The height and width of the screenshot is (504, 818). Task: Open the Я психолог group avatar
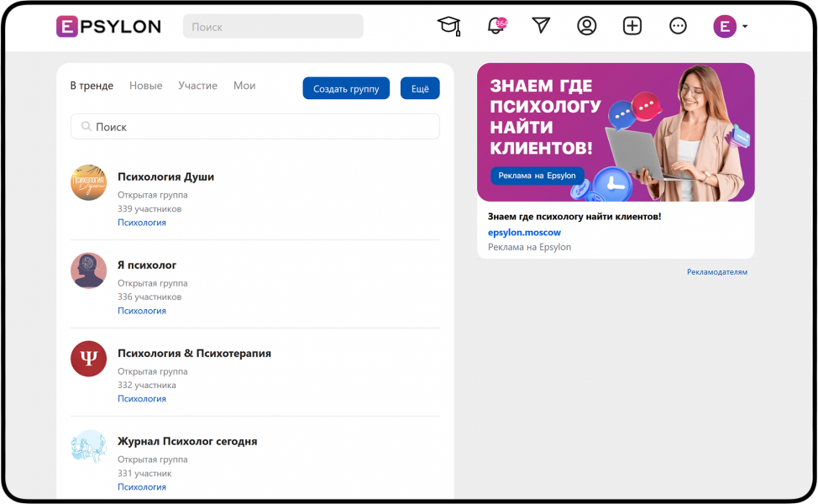click(x=89, y=270)
